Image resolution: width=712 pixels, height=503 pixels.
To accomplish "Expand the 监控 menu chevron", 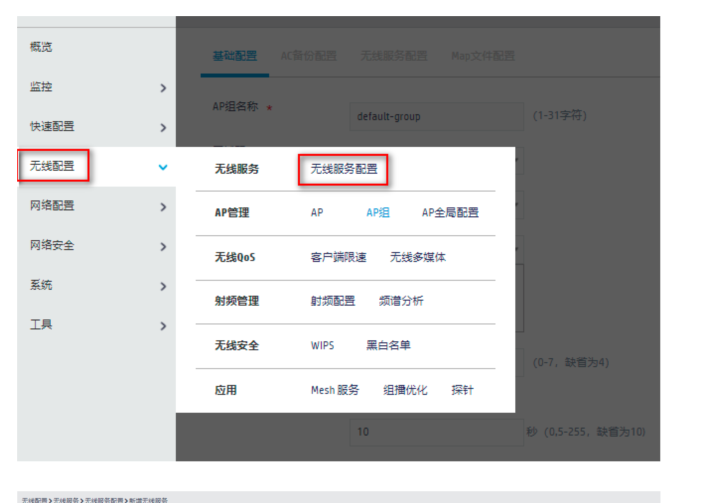I will click(x=163, y=88).
